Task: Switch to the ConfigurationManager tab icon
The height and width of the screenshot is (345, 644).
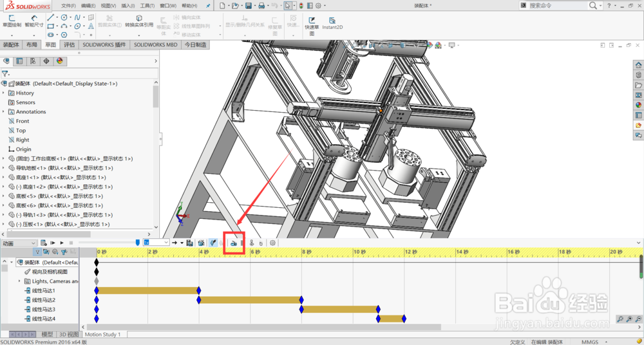Action: pyautogui.click(x=32, y=61)
